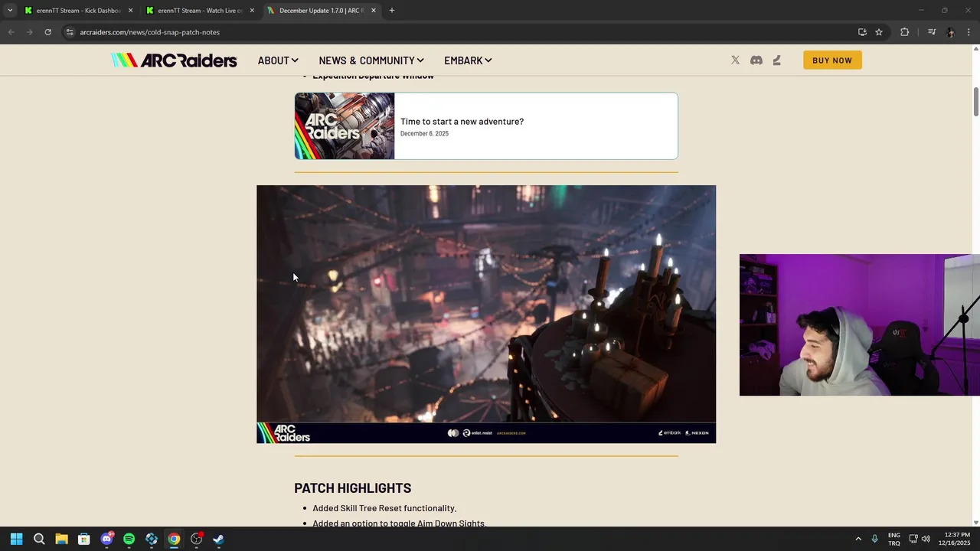
Task: Click the patch notes video banner image
Action: click(x=486, y=314)
